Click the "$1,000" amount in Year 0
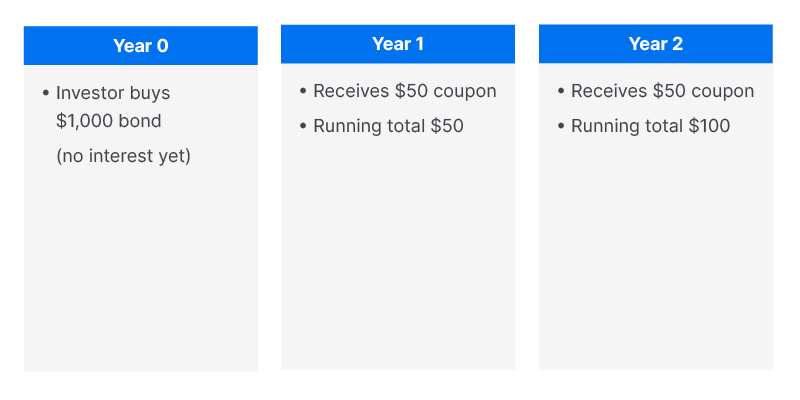The width and height of the screenshot is (800, 400). point(83,121)
